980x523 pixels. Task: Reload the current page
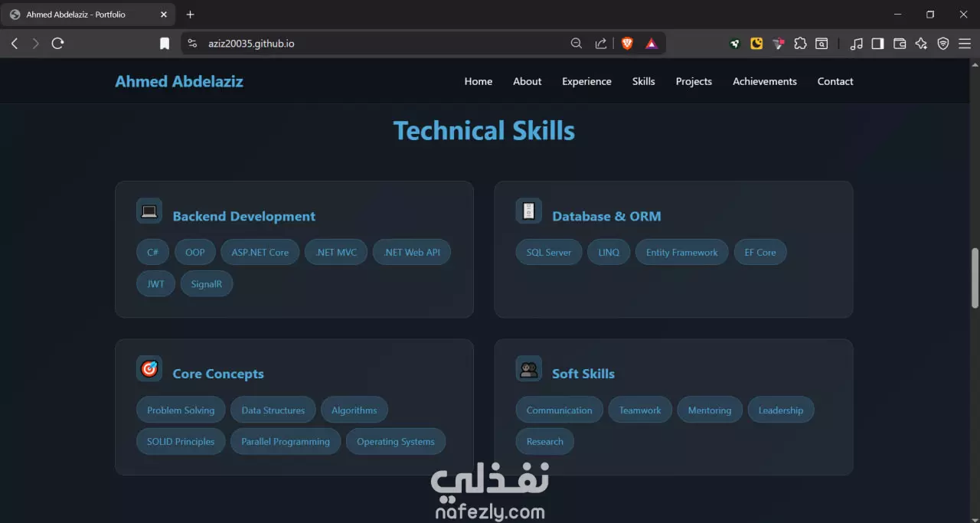57,44
